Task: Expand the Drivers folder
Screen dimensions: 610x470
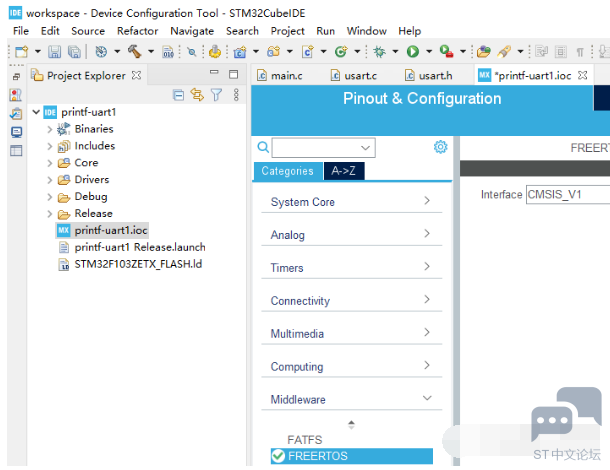Action: [49, 180]
